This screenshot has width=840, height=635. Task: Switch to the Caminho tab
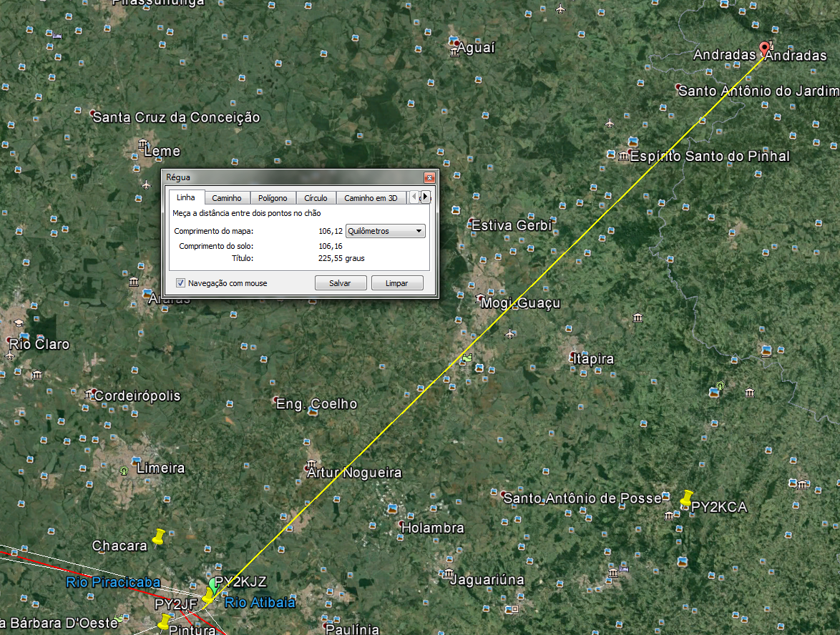226,198
